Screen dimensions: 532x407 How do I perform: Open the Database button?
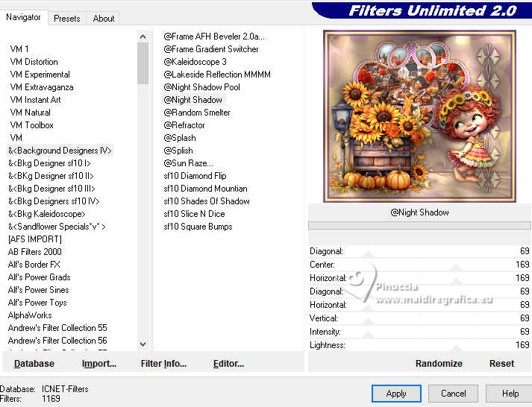34,364
